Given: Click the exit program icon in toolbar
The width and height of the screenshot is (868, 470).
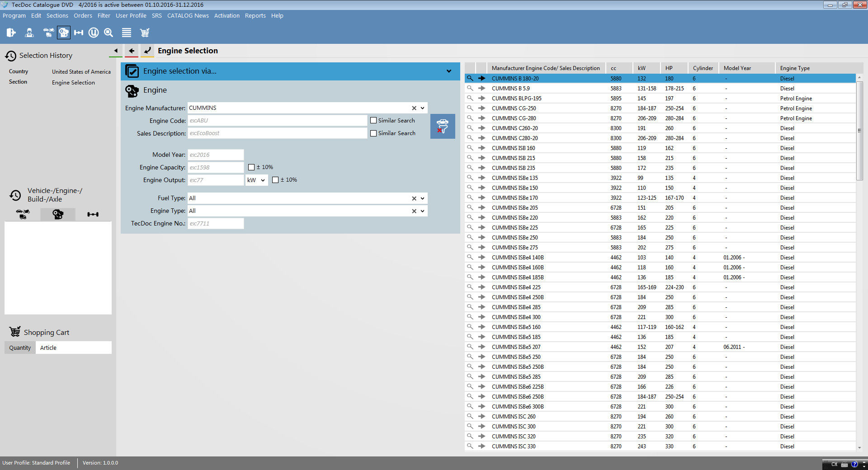Looking at the screenshot, I should 11,33.
